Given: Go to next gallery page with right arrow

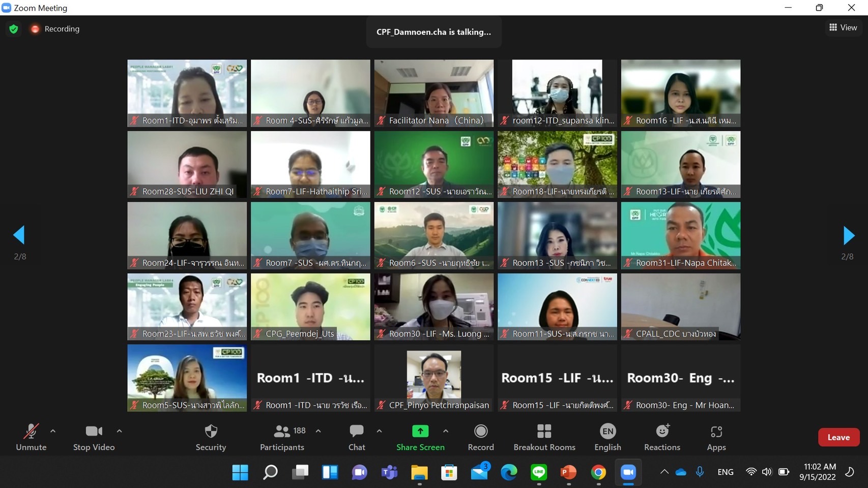Looking at the screenshot, I should coord(848,235).
